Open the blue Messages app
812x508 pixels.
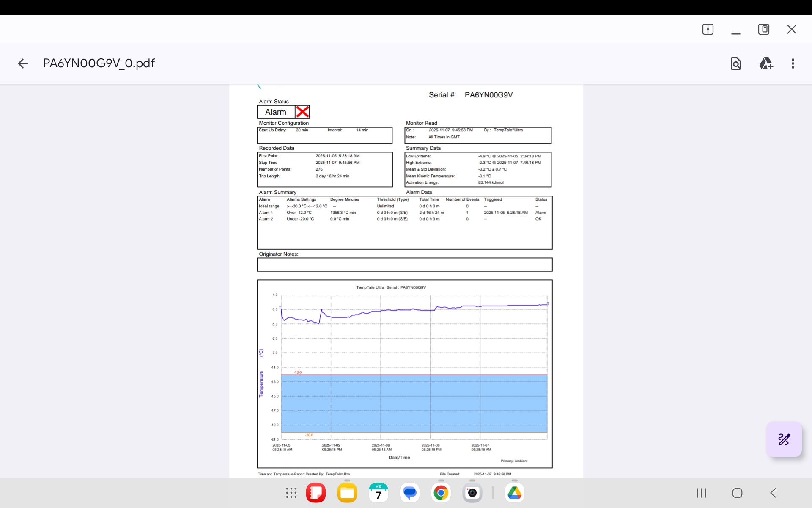click(410, 493)
